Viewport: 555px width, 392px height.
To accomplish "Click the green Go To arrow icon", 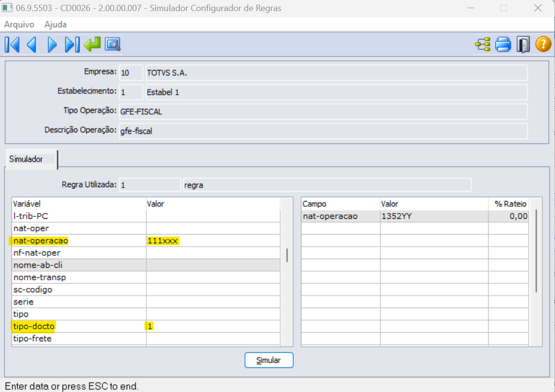I will pos(92,45).
